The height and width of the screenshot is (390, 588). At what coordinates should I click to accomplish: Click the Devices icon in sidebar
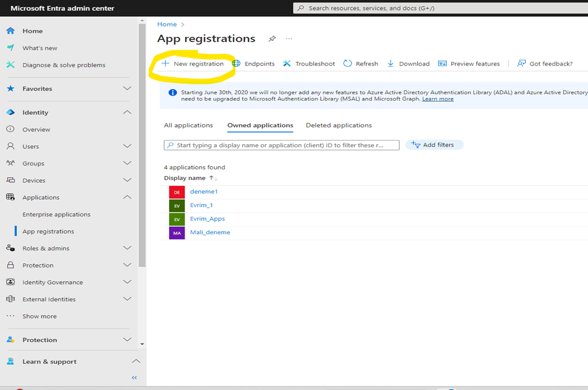(10, 180)
